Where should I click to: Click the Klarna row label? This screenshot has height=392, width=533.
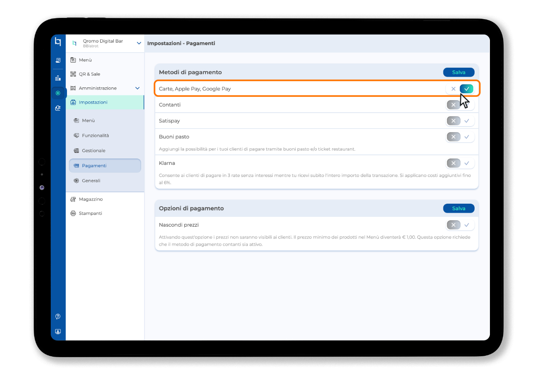pos(167,163)
